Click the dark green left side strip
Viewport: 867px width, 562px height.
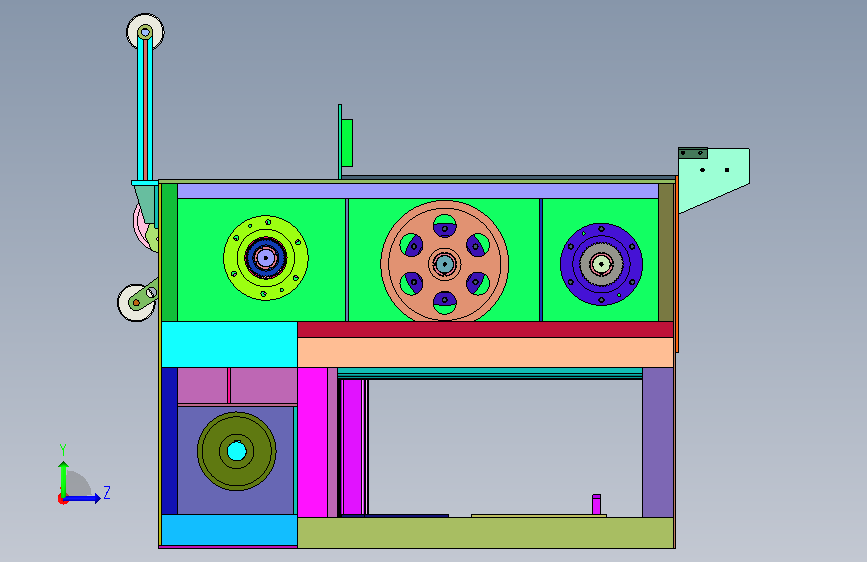click(169, 252)
